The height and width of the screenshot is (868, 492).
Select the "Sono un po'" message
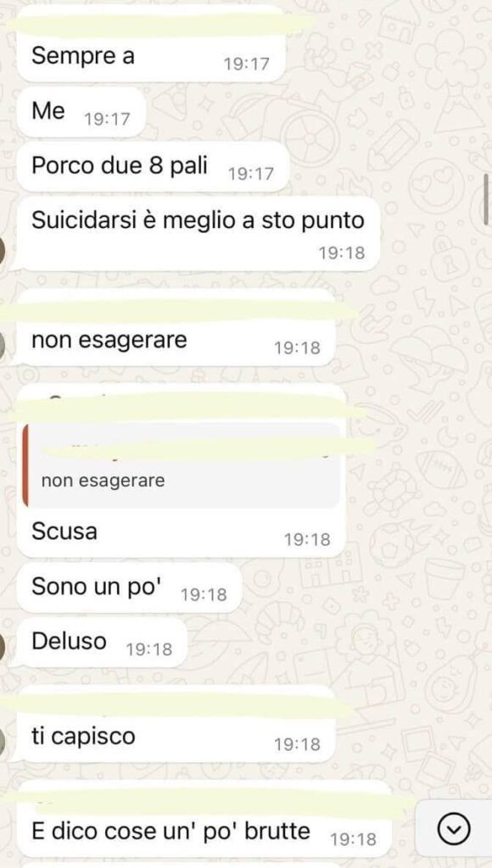click(x=130, y=588)
